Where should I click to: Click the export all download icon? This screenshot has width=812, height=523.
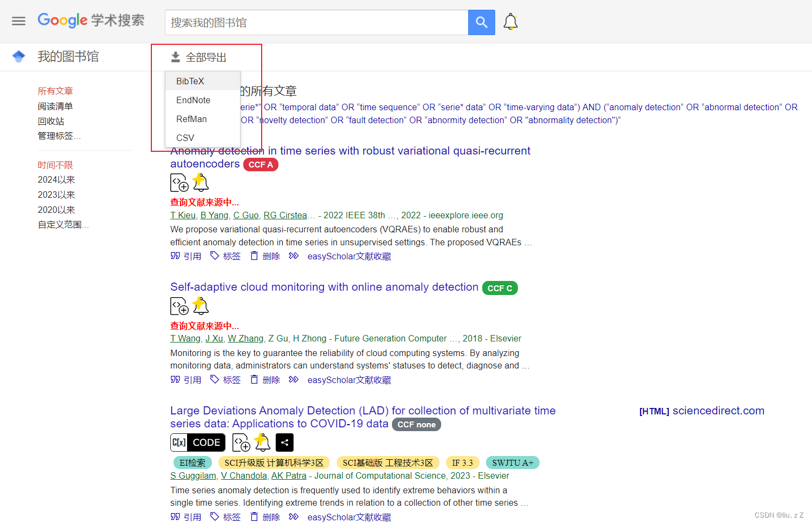coord(176,57)
